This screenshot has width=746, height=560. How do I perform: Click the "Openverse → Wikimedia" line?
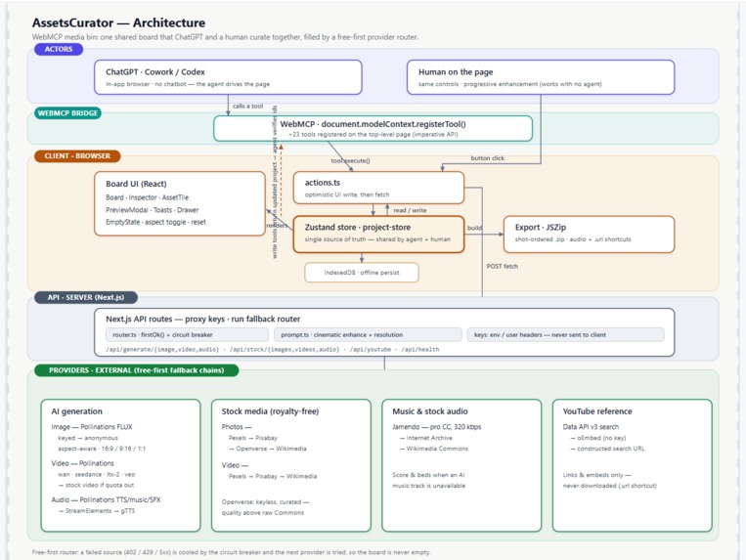click(267, 449)
